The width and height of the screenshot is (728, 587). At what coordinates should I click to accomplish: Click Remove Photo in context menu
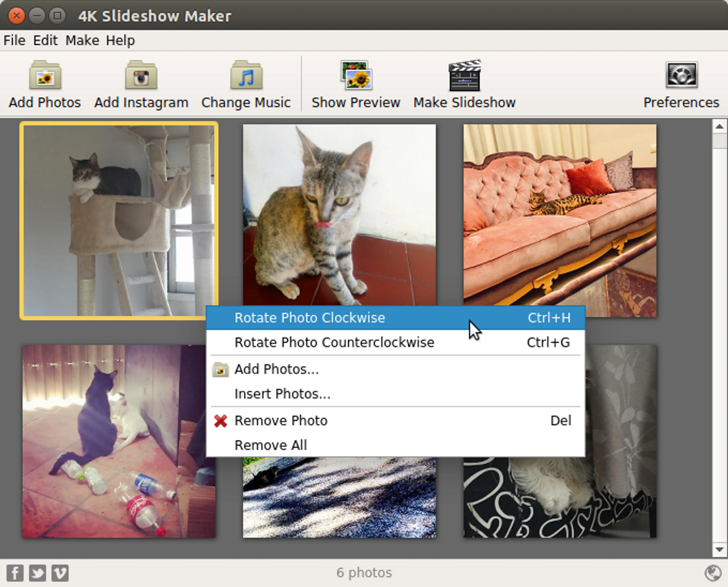[x=281, y=421]
